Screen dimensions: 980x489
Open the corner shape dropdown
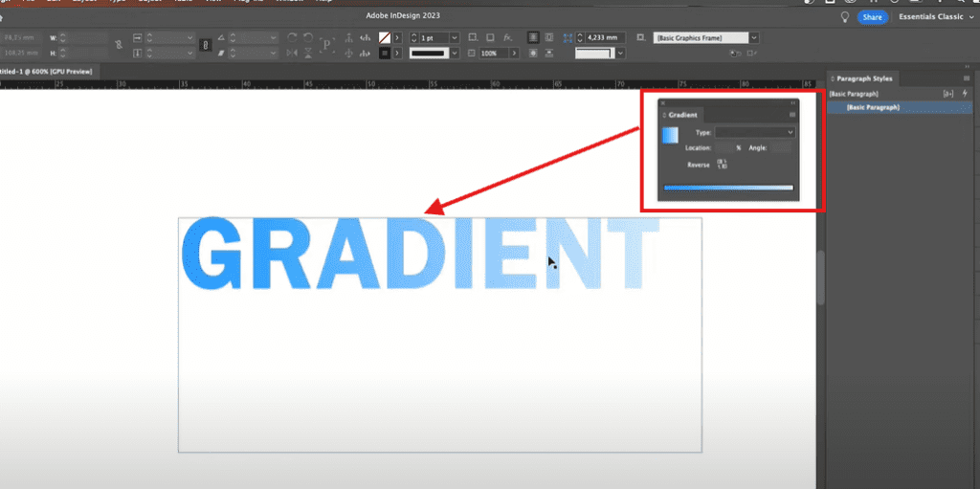620,54
